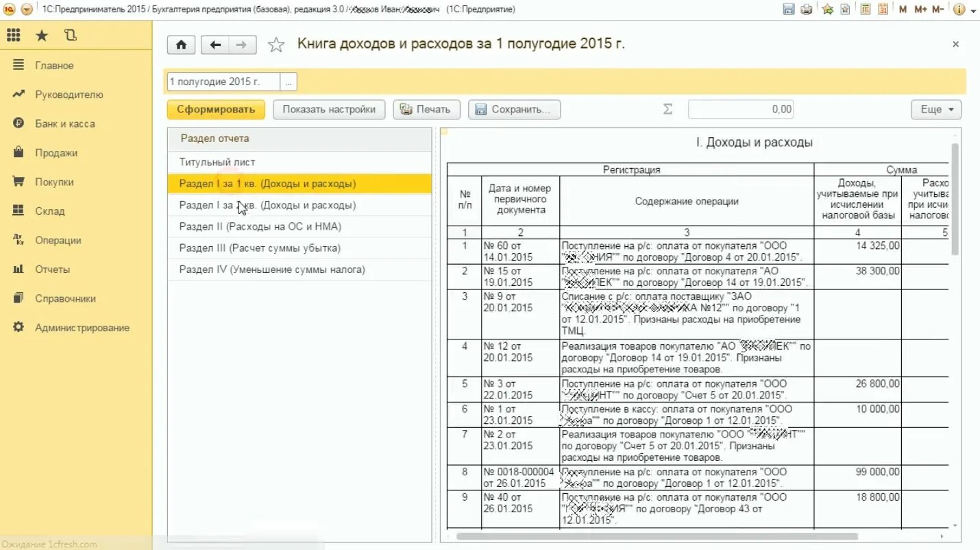Click the cell '№ 9 от 20.01.2015'

tap(520, 314)
